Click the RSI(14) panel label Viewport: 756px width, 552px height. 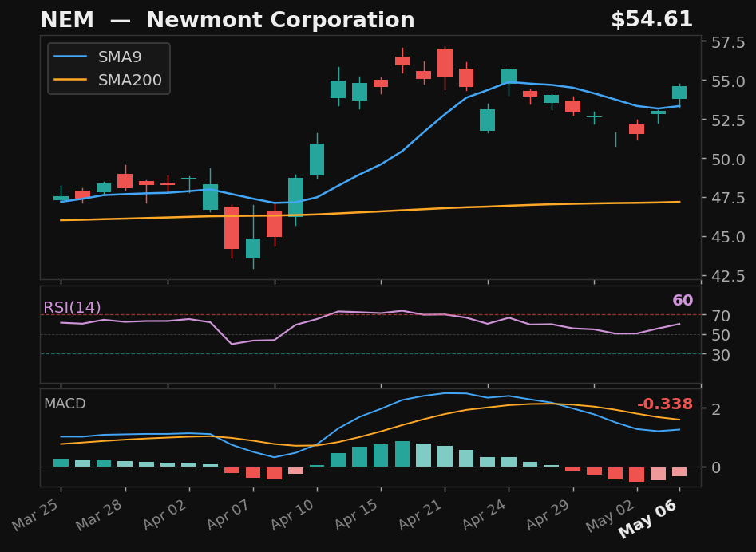tap(73, 307)
